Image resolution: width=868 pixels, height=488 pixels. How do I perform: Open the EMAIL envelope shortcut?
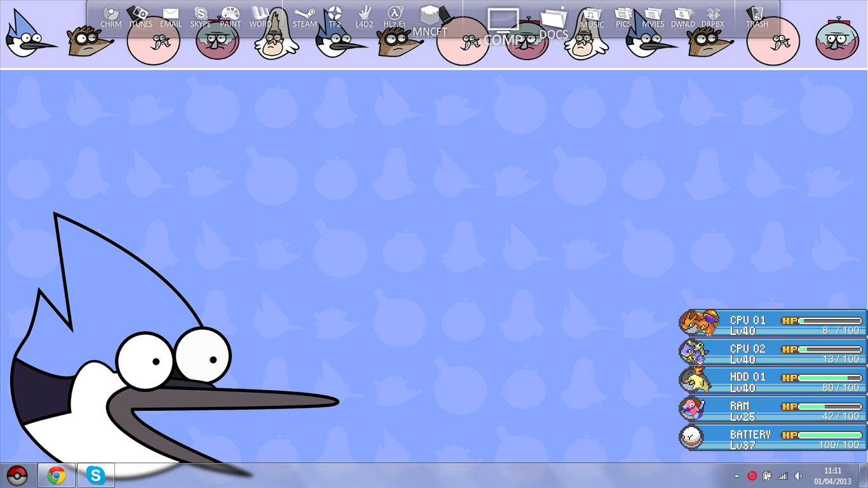(x=170, y=15)
